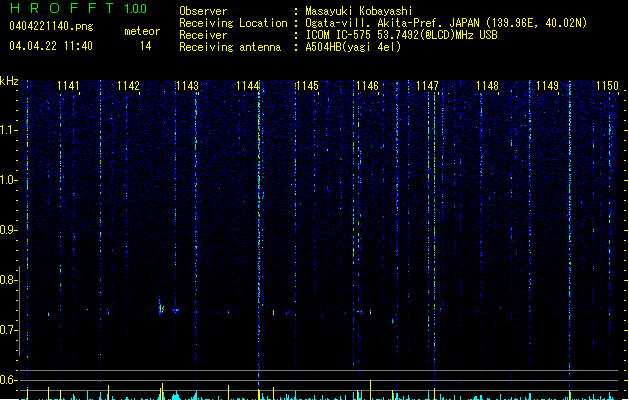Click the 0.6 kHz frequency axis label

(x=7, y=380)
